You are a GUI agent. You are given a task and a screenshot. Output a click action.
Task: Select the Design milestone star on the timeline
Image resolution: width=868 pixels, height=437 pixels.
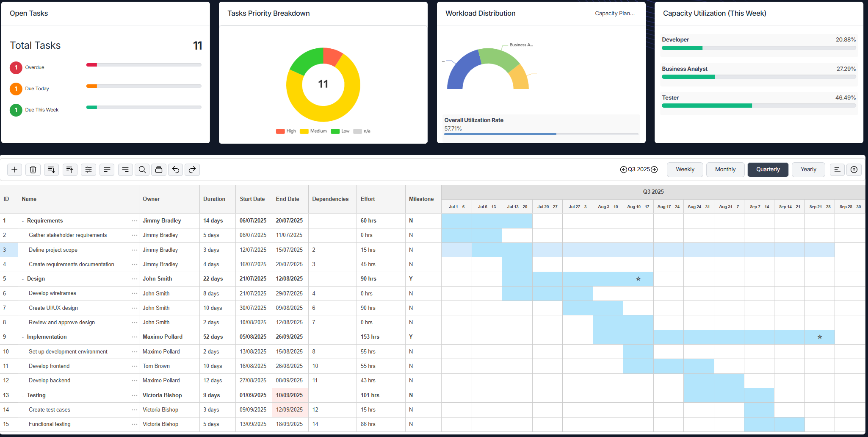[x=638, y=279]
